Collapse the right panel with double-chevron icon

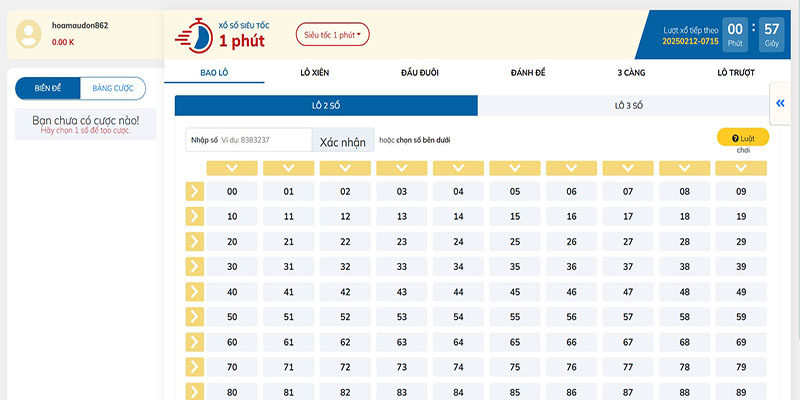(780, 103)
